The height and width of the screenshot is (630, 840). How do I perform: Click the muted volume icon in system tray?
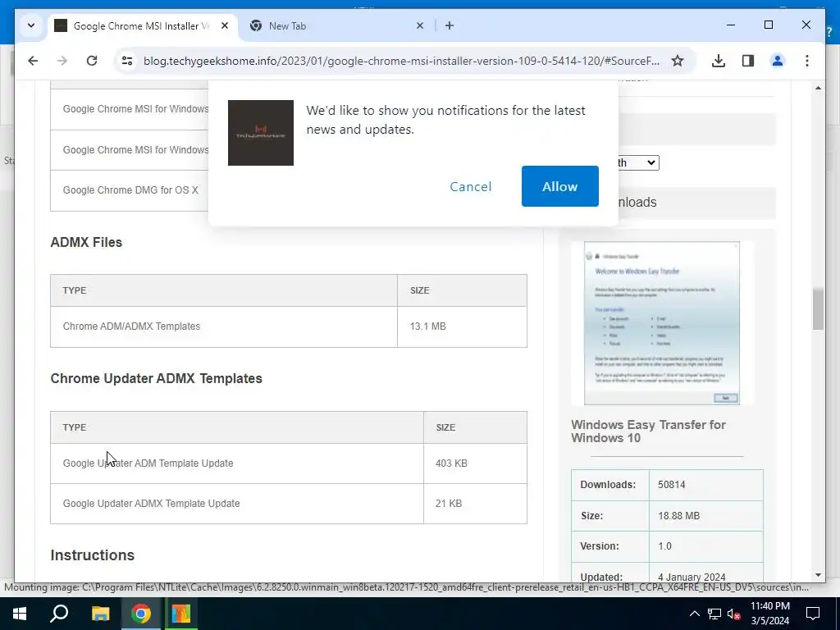pyautogui.click(x=733, y=614)
